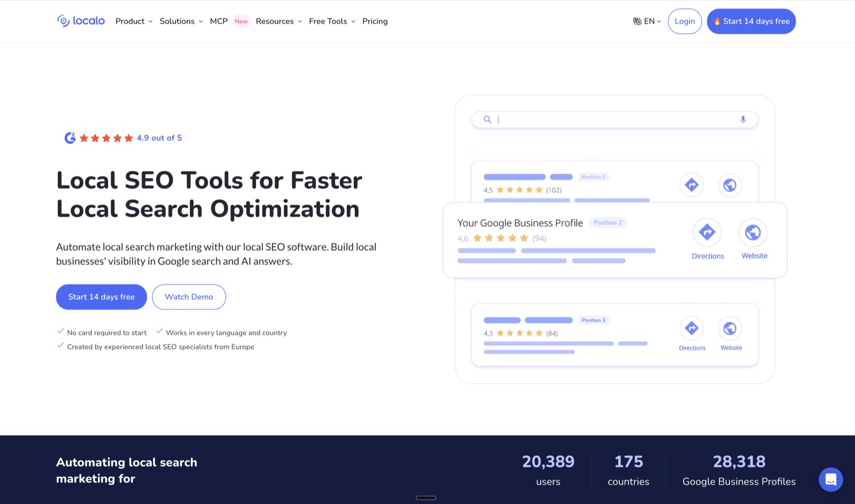Click the Your Google Business Profile title
Screen dimensions: 855x504
pyautogui.click(x=520, y=223)
